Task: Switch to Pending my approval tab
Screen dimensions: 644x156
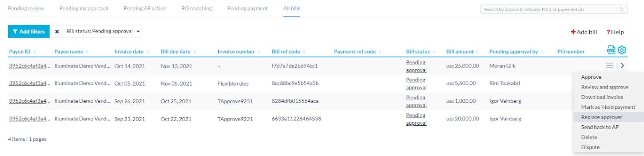Action: [x=84, y=8]
